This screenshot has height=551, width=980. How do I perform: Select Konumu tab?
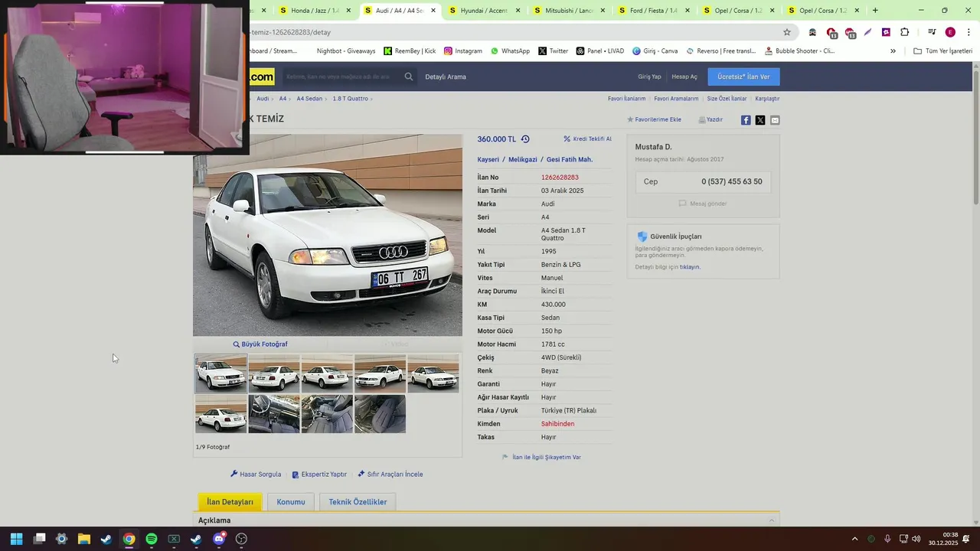pos(291,502)
